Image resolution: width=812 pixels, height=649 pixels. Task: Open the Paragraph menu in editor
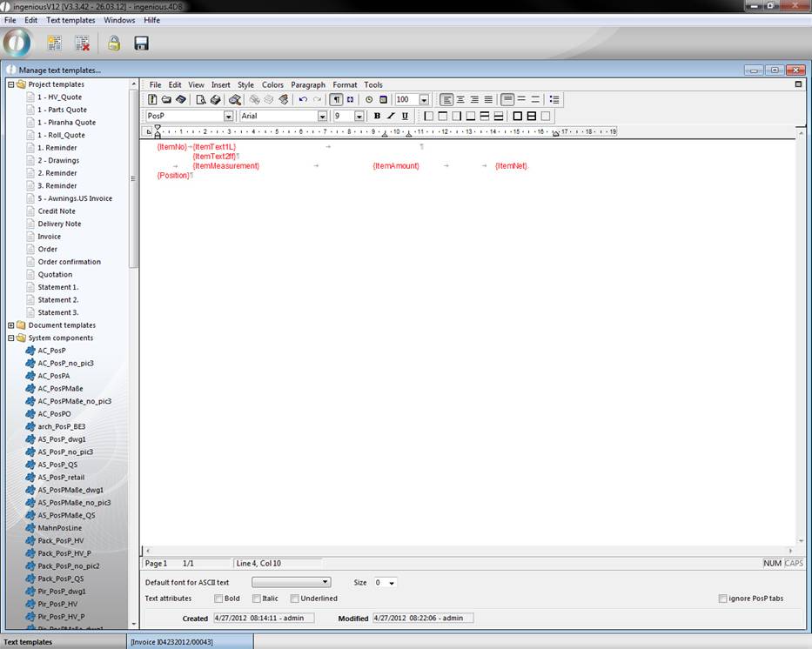(x=307, y=85)
